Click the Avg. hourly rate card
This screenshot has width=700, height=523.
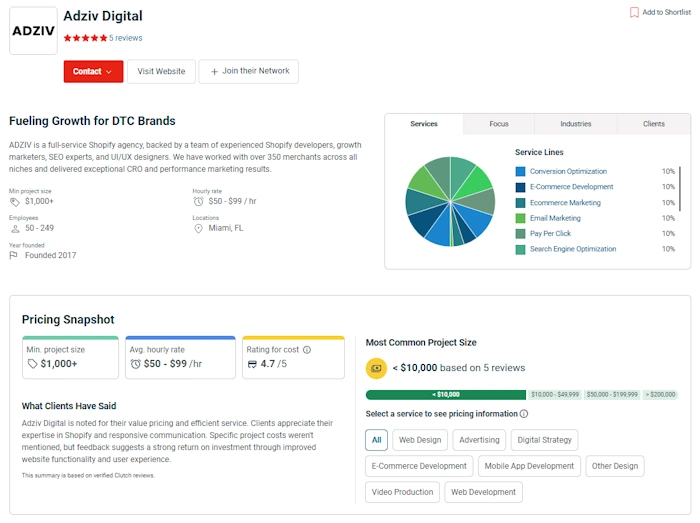click(180, 357)
